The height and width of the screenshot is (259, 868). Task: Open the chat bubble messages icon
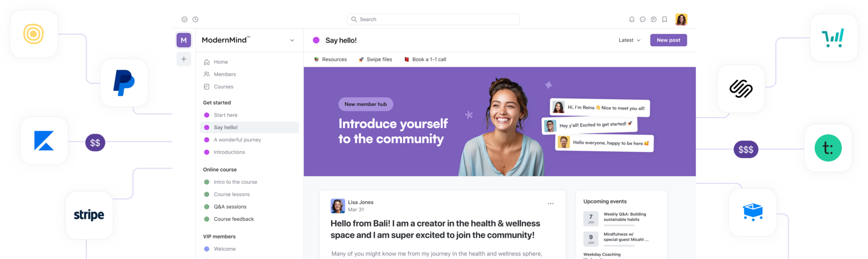click(642, 19)
